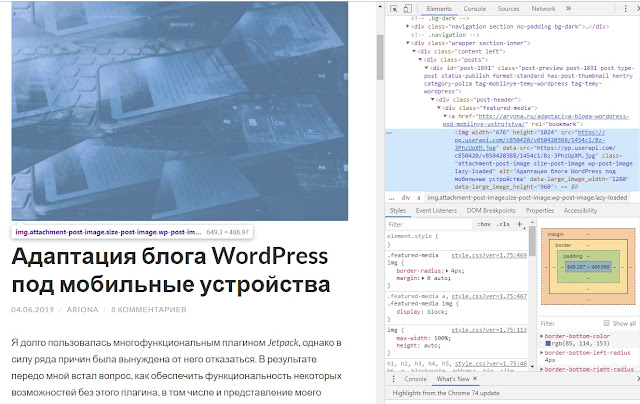Select the What's New drawer tab
Screen dimensions: 640x404
(453, 379)
